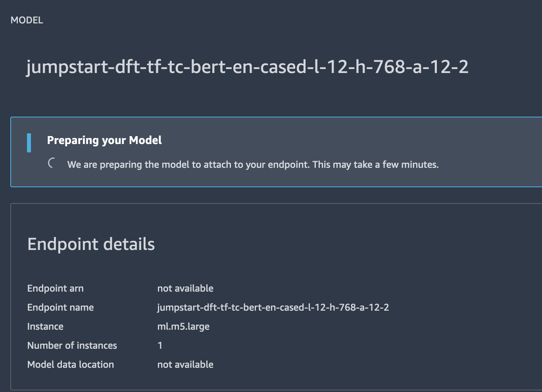Click the Endpoint name label

(60, 307)
